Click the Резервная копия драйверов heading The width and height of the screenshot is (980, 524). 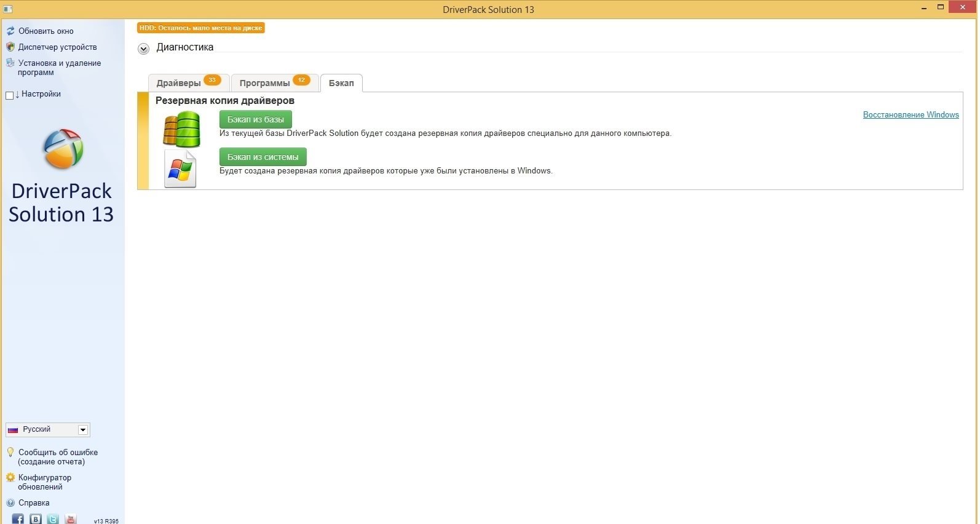225,100
